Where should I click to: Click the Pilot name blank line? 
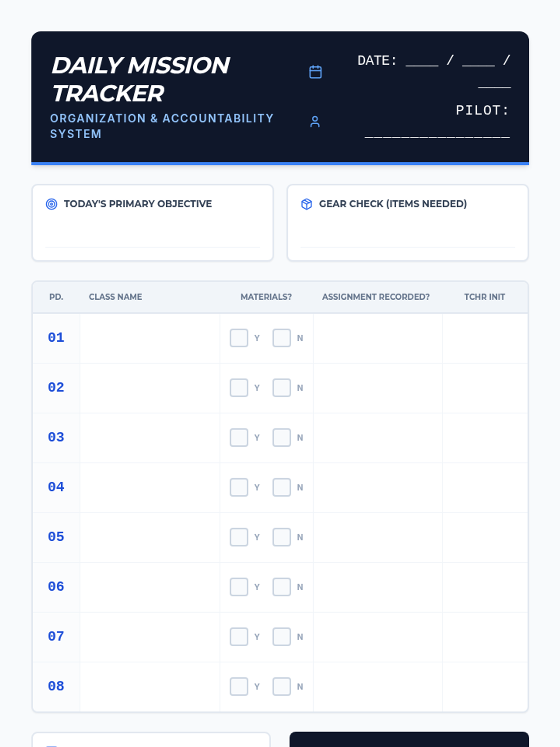[x=437, y=134]
